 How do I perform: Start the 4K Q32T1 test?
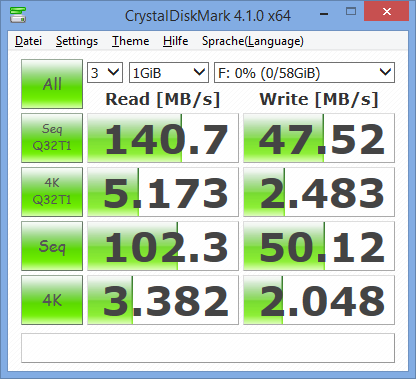52,192
